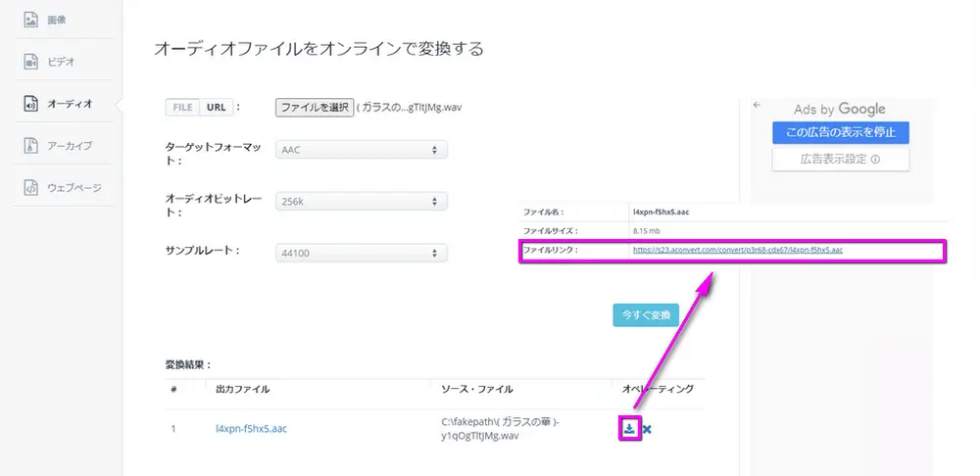
Task: Open the ビデオ section in the sidebar
Action: coord(61,61)
